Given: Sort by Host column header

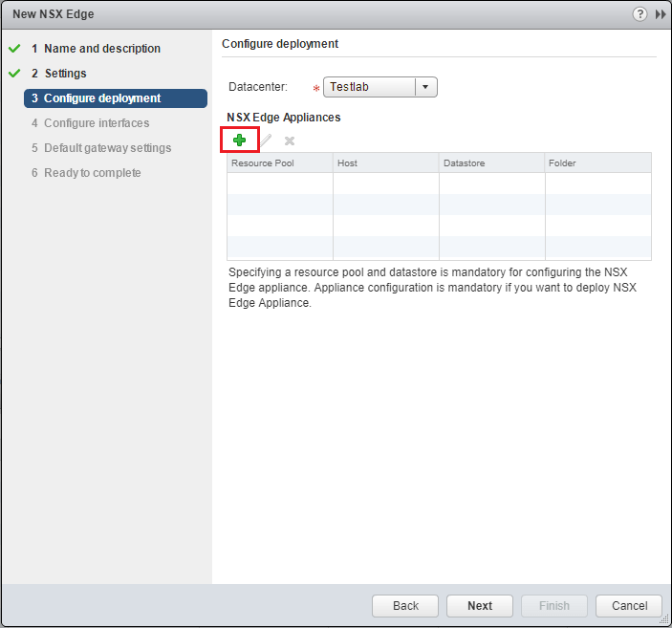Looking at the screenshot, I should (x=386, y=162).
